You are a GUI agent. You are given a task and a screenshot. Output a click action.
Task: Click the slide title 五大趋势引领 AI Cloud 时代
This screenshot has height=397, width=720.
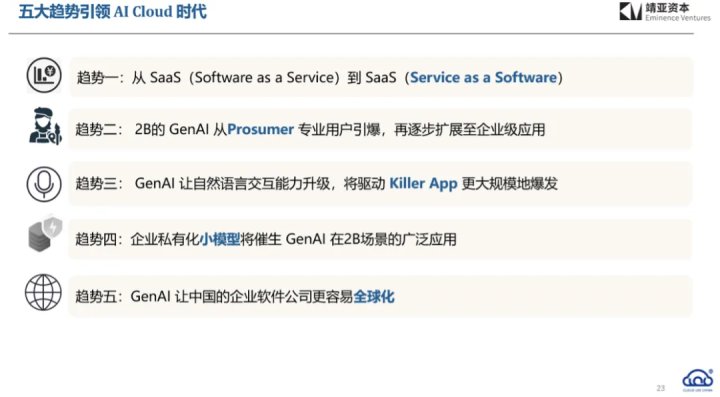tap(112, 11)
